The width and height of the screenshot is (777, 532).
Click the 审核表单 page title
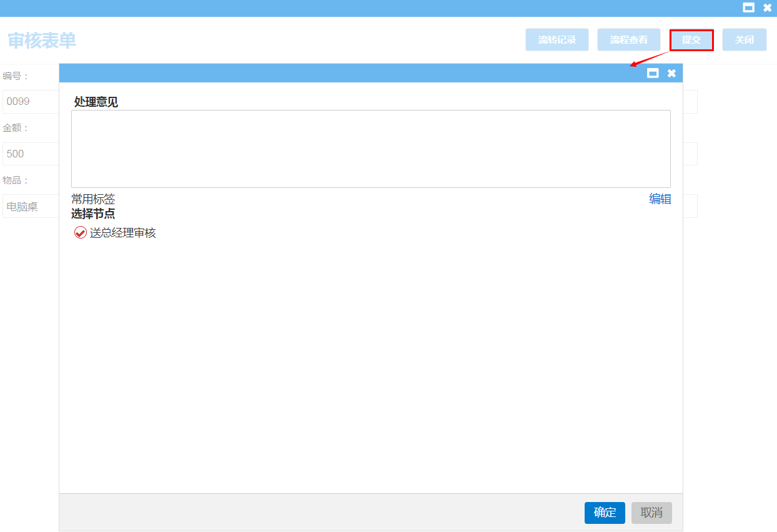point(42,41)
